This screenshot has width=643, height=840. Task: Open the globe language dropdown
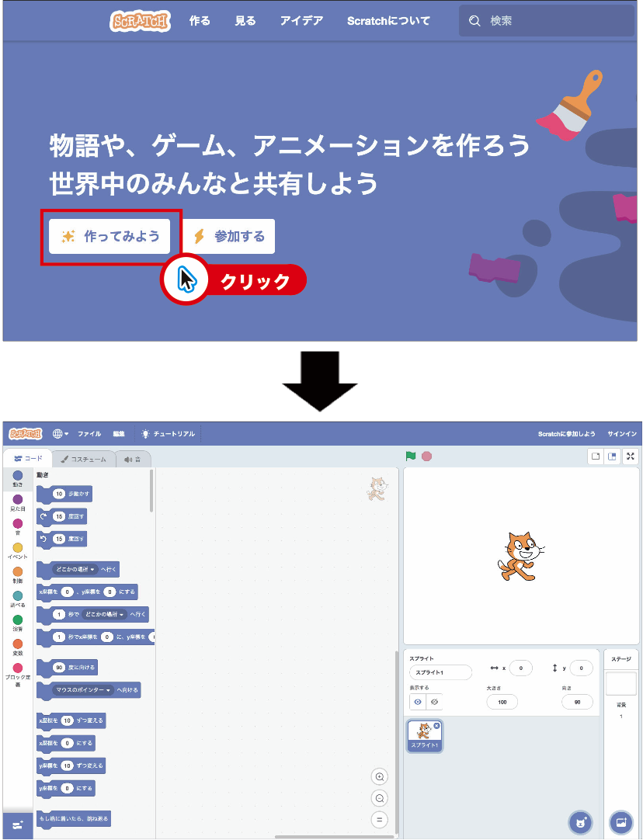click(x=60, y=434)
